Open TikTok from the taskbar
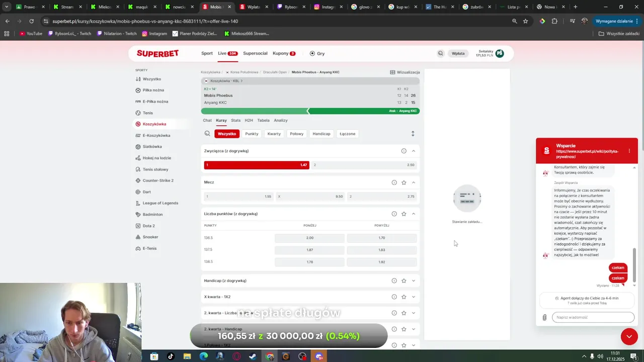Viewport: 644px width, 362px height. (171, 356)
